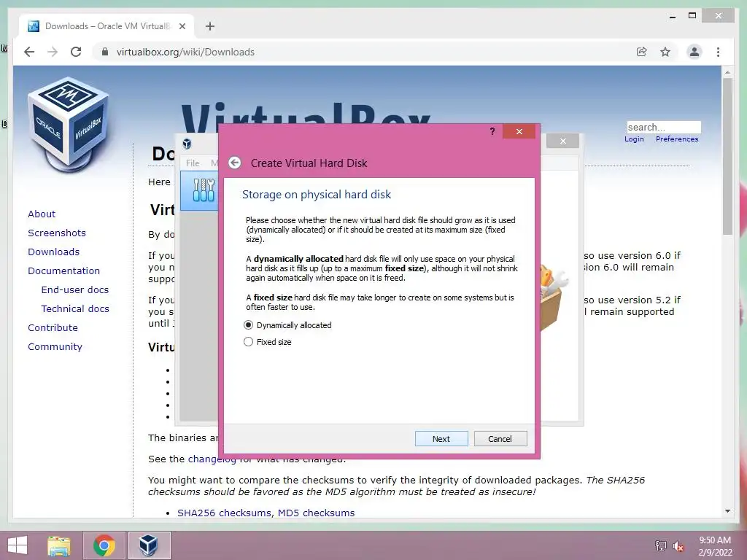Open File Explorer from the taskbar
Image resolution: width=747 pixels, height=560 pixels.
pos(59,545)
